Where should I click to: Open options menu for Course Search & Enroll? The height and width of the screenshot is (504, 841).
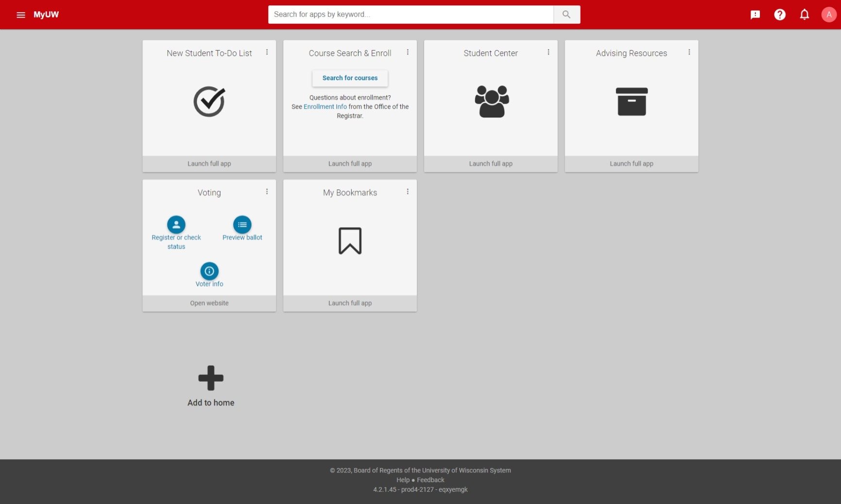pyautogui.click(x=408, y=52)
